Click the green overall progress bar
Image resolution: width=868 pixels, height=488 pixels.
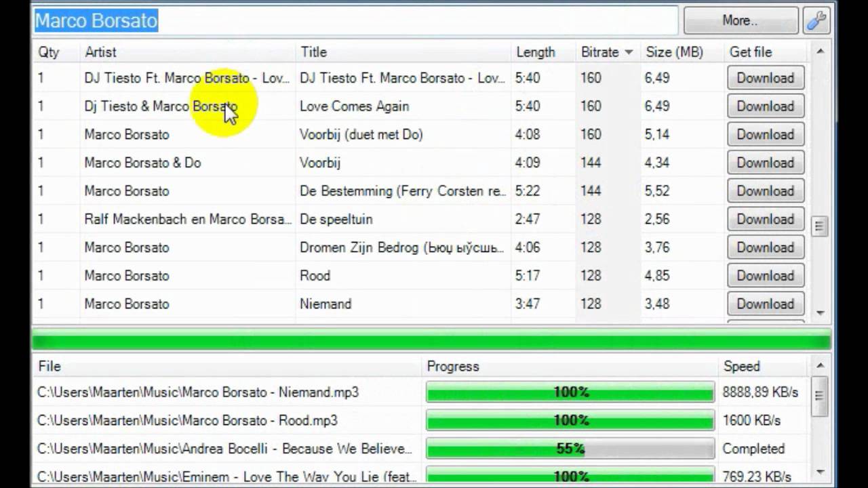click(431, 340)
